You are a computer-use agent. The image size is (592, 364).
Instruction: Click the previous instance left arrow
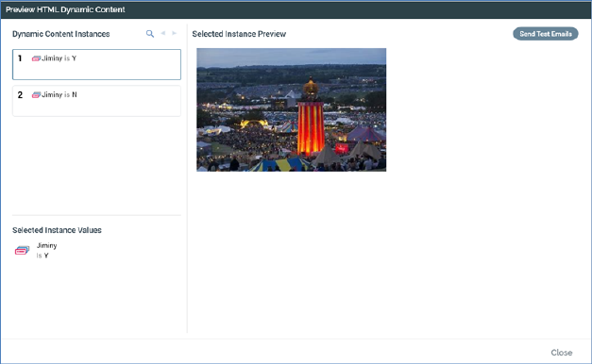[163, 33]
